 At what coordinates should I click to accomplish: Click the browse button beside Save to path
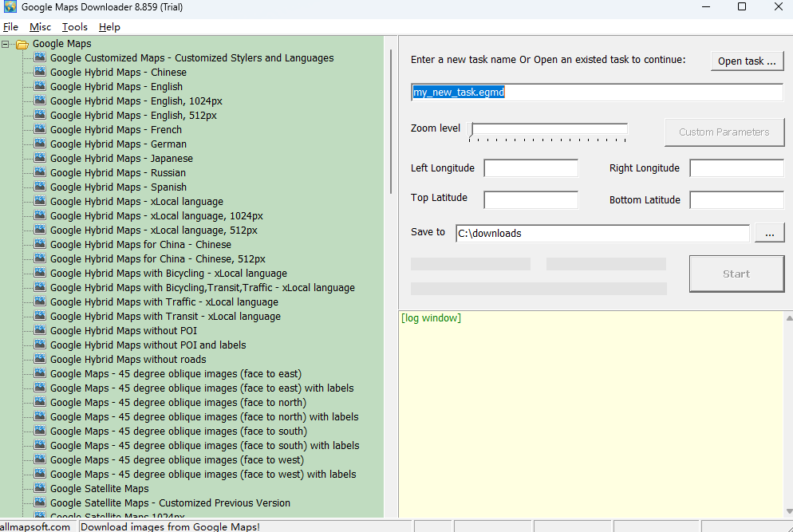(x=769, y=232)
